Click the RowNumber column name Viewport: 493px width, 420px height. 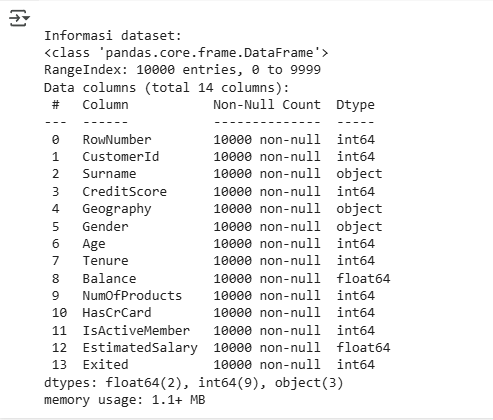click(117, 139)
